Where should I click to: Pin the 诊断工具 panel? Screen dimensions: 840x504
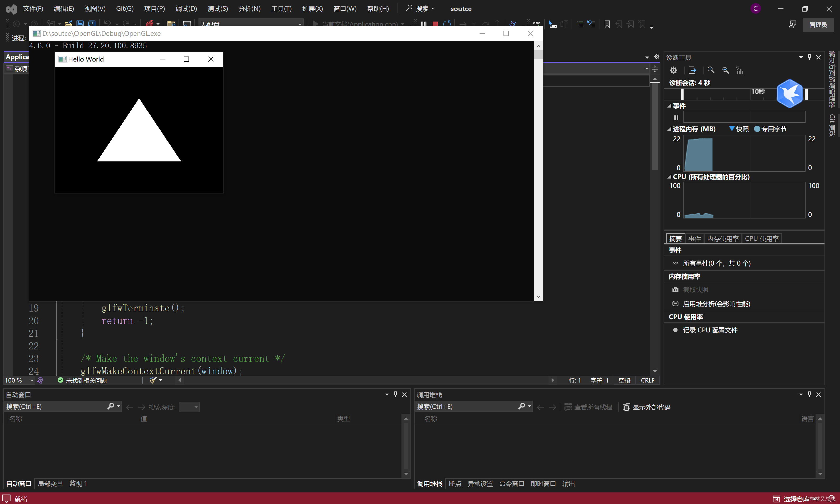coord(810,57)
